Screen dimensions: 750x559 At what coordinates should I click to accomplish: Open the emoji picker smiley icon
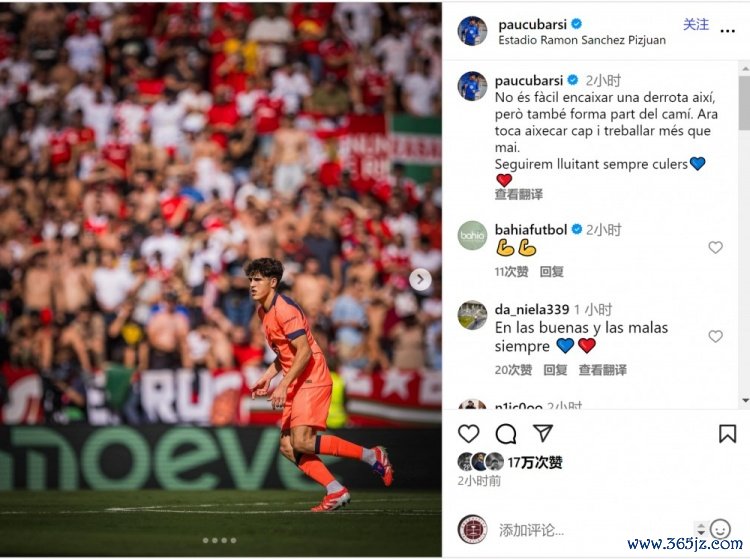coord(720,529)
